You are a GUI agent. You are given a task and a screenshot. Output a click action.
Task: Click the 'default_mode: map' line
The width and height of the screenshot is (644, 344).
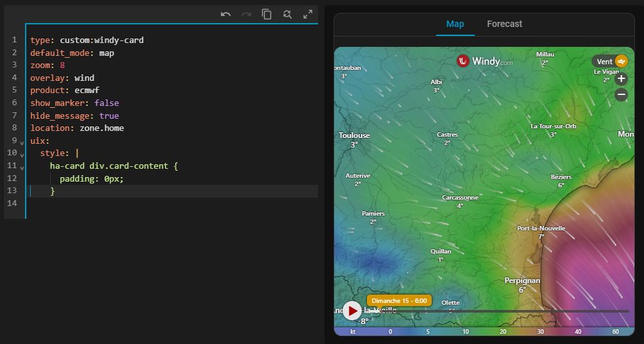72,53
